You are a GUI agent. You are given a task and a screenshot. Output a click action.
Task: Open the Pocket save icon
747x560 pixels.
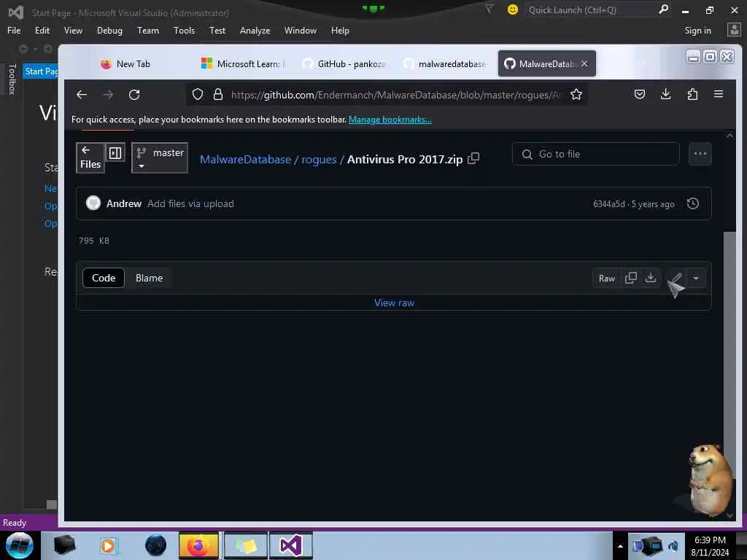(x=639, y=94)
